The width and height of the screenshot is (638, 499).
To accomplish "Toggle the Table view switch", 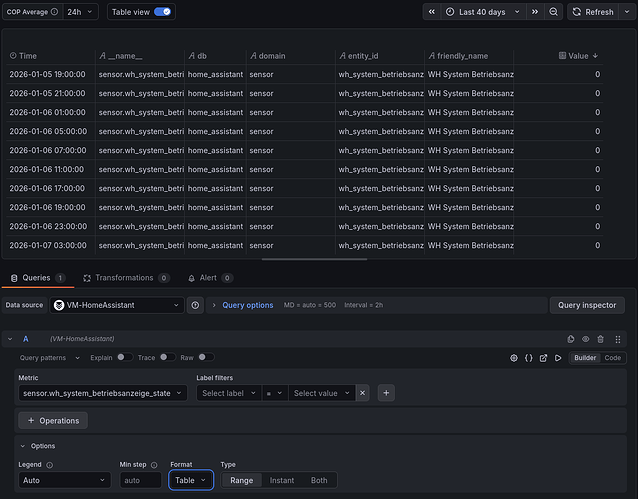I will pos(162,12).
